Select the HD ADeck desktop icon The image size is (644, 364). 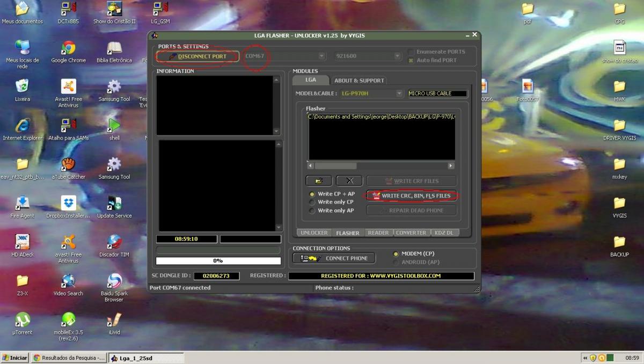(23, 245)
